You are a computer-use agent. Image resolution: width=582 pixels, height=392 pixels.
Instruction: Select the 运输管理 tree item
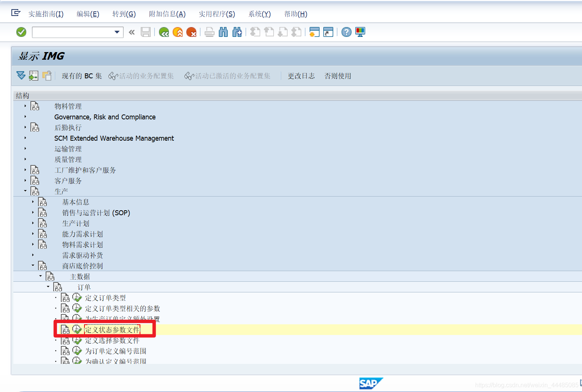click(68, 149)
